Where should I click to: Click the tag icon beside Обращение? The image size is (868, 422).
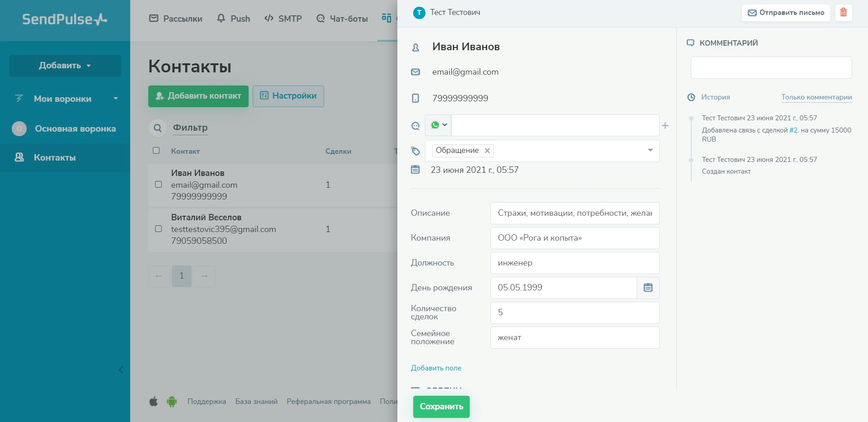pos(415,151)
